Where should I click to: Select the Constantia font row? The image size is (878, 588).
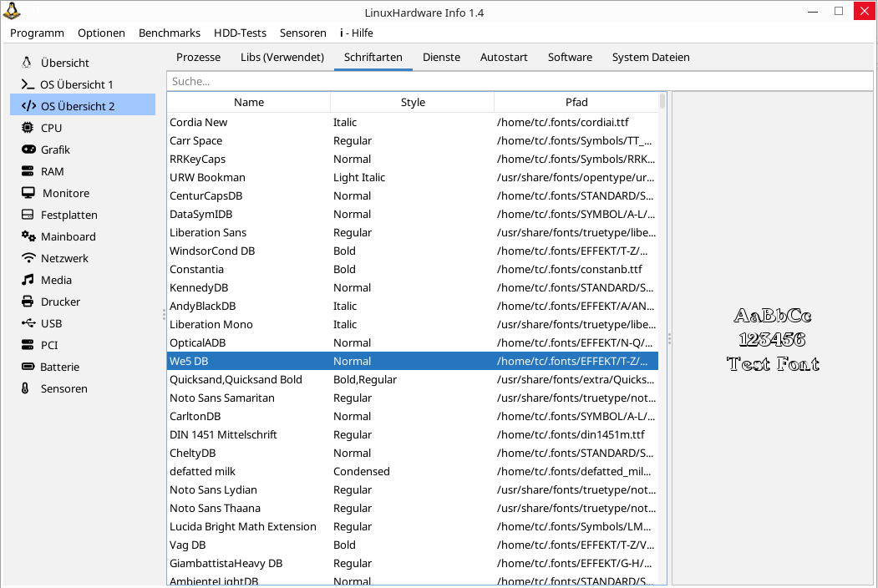click(x=413, y=269)
